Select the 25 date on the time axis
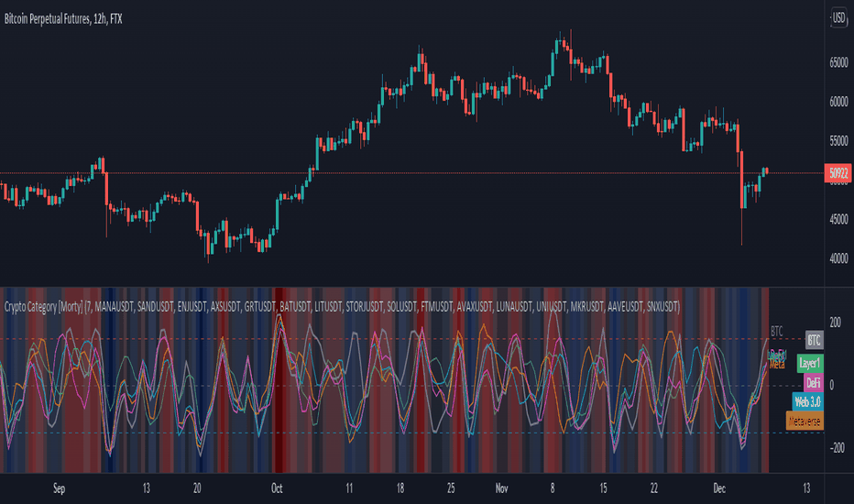 [x=451, y=488]
